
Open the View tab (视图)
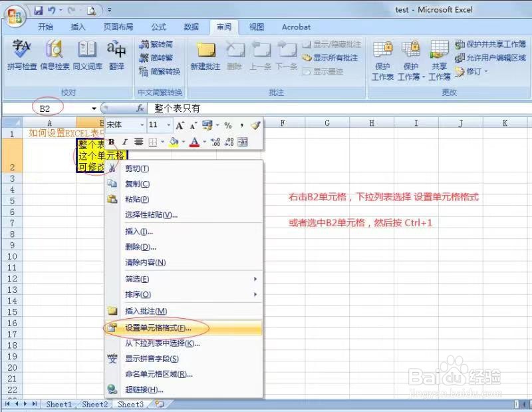pyautogui.click(x=257, y=27)
